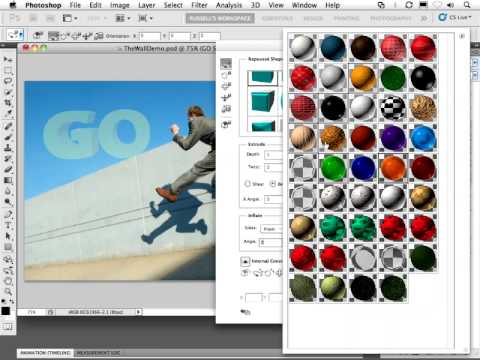Open Spotlight search in the menu bar
The height and width of the screenshot is (360, 480).
(467, 5)
